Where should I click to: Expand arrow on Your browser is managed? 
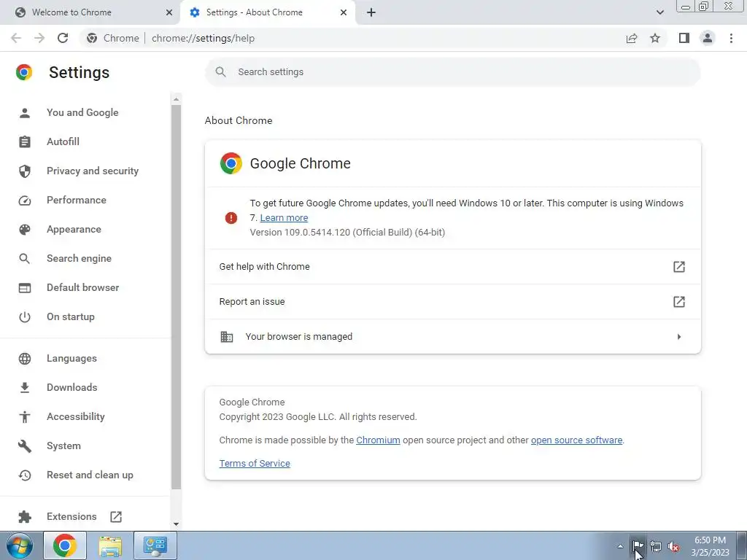pyautogui.click(x=679, y=337)
